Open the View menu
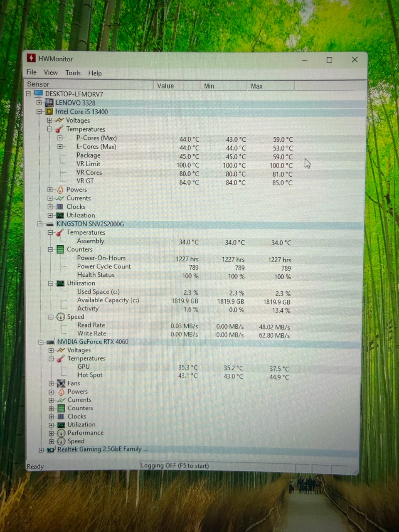This screenshot has height=532, width=399. point(51,72)
